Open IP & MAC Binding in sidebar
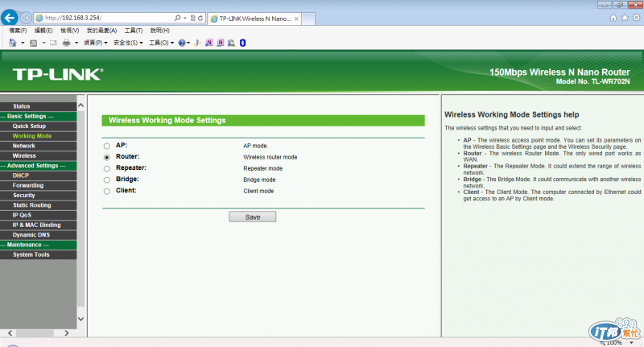The image size is (644, 347). click(38, 225)
